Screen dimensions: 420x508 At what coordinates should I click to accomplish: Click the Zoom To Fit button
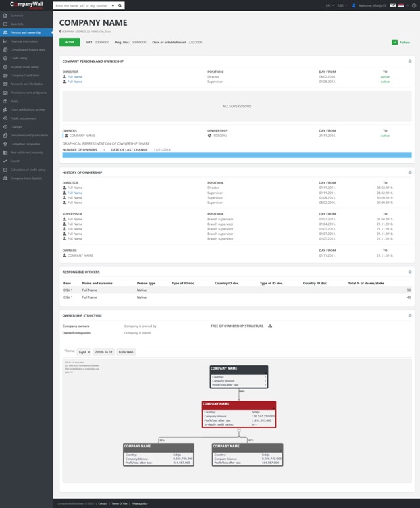(x=103, y=352)
